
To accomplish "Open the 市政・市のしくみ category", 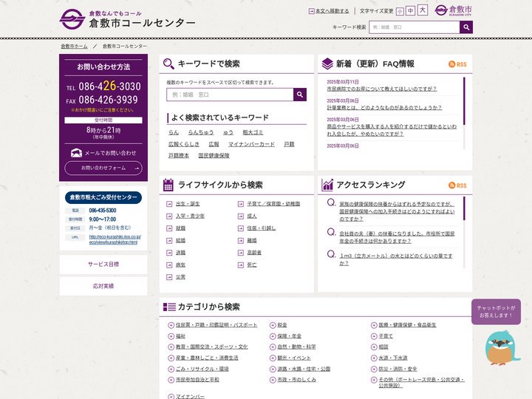I will (296, 380).
